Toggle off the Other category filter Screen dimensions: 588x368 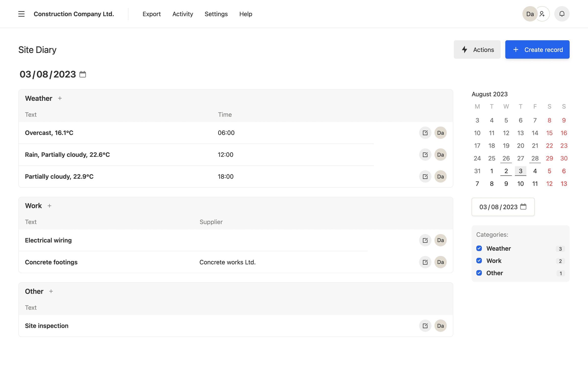click(x=479, y=273)
